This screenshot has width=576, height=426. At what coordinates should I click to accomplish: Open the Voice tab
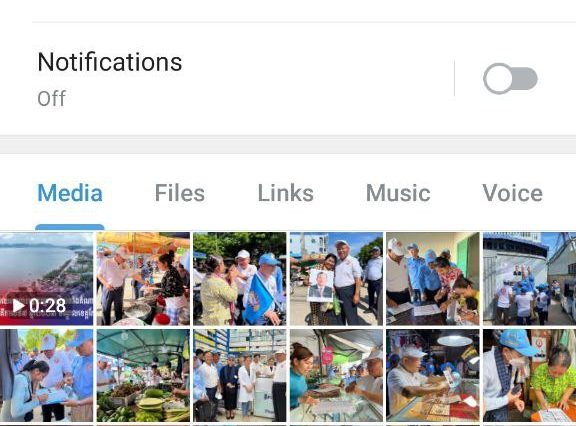coord(512,193)
